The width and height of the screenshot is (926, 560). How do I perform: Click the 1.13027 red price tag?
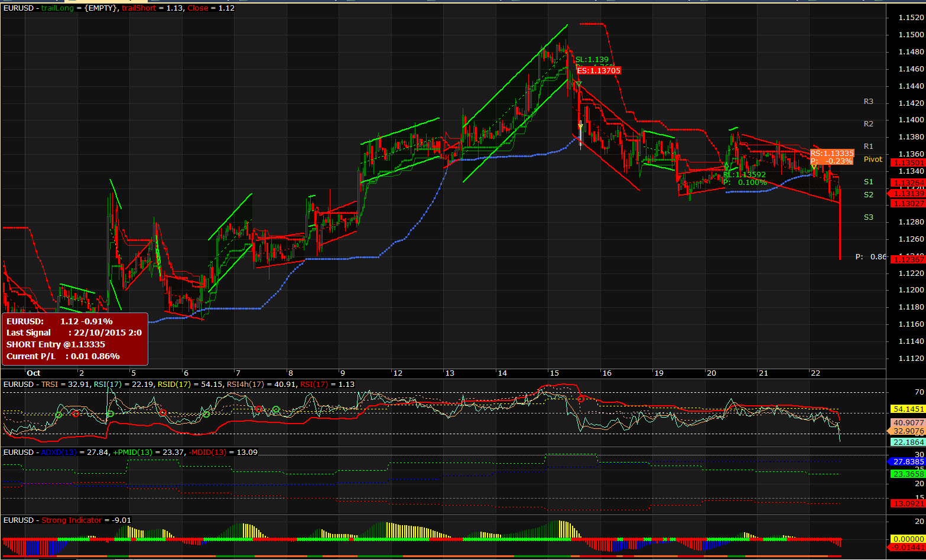coord(908,204)
